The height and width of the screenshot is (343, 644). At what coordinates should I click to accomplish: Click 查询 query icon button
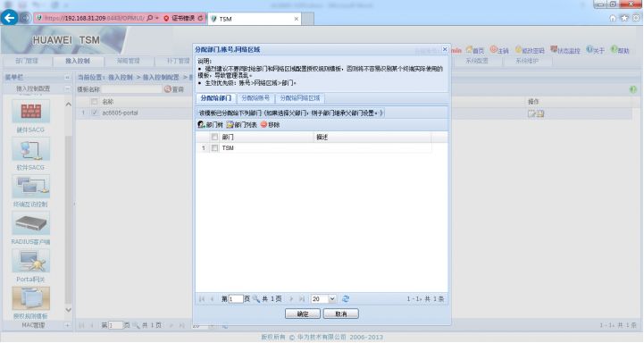click(x=174, y=89)
